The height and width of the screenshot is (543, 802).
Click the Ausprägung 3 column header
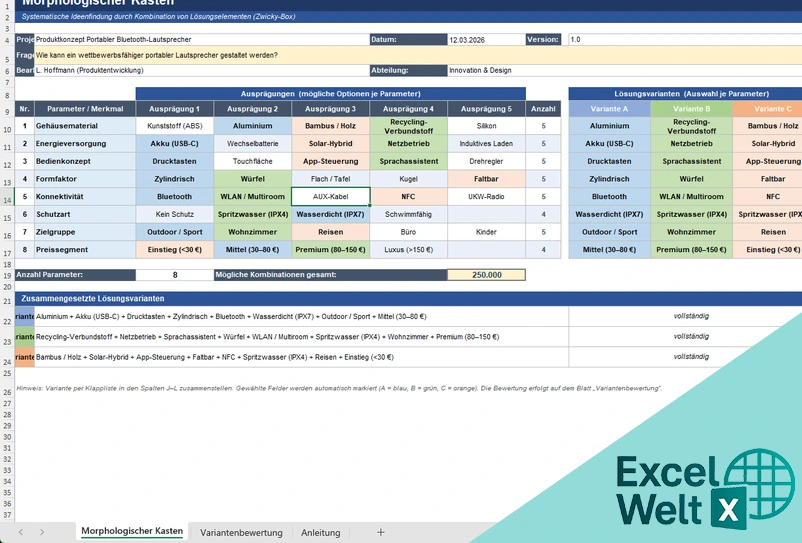330,108
